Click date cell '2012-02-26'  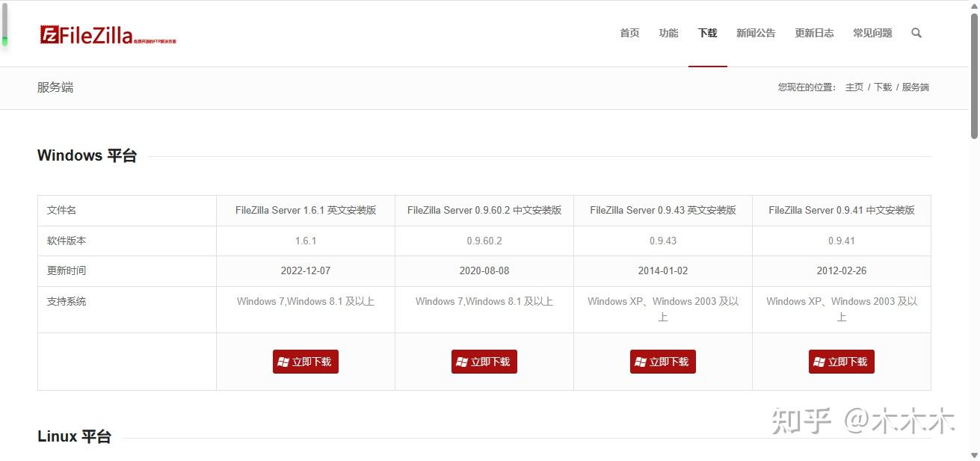pos(842,270)
